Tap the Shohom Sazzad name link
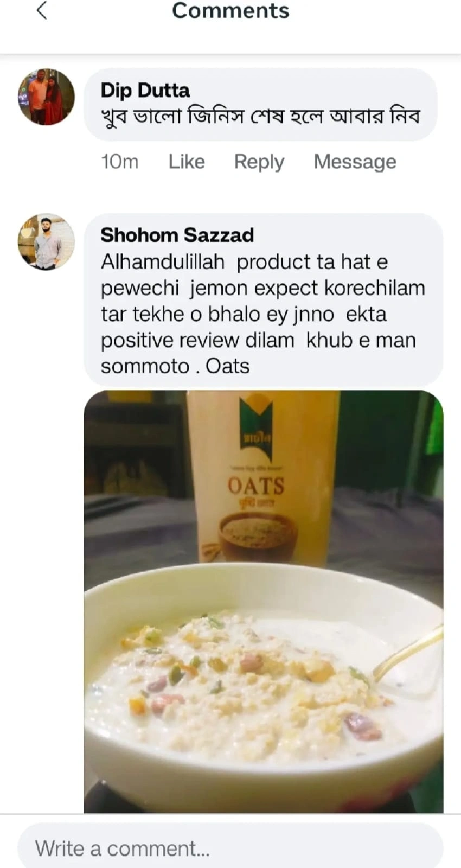This screenshot has width=461, height=868. point(177,235)
